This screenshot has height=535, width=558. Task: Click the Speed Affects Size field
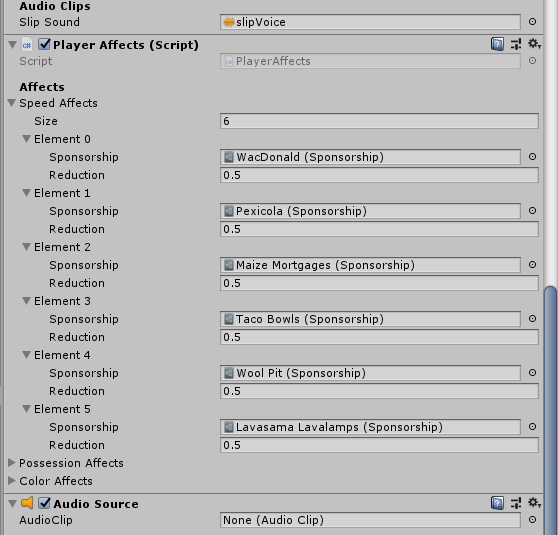pyautogui.click(x=379, y=121)
